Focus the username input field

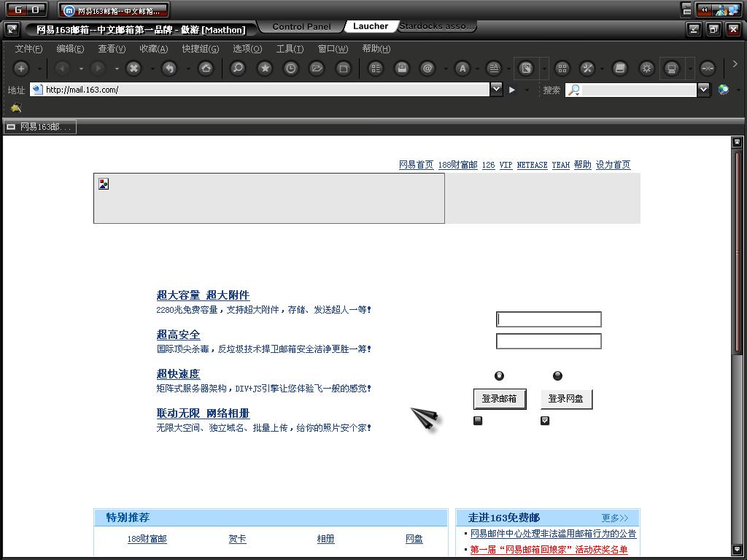pyautogui.click(x=549, y=319)
